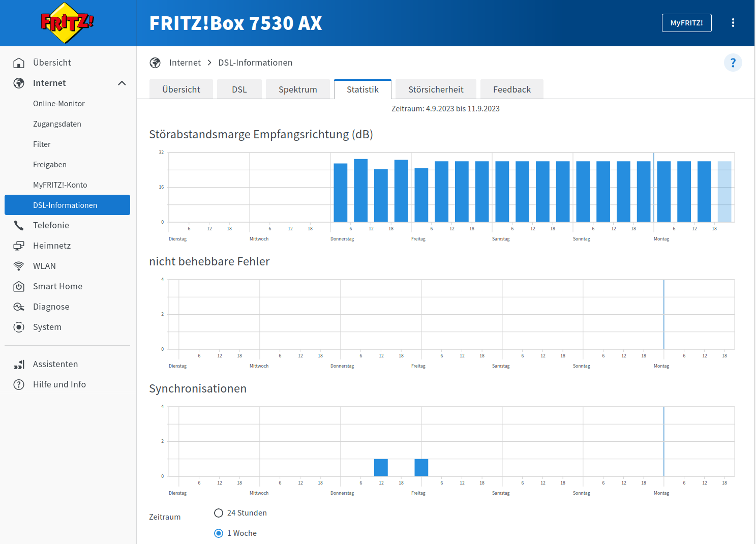The image size is (756, 544).
Task: Click the Freitag bar in Synchronisationen chart
Action: point(421,468)
